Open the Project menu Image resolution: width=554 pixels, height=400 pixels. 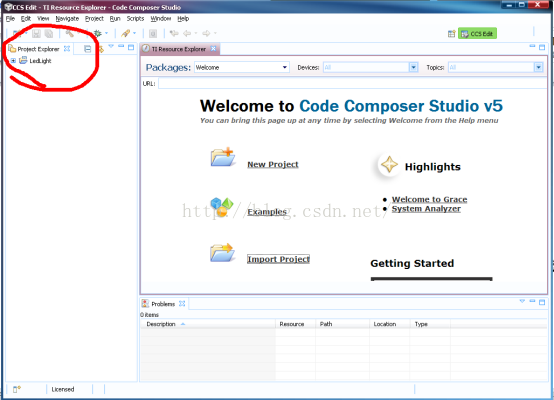94,18
